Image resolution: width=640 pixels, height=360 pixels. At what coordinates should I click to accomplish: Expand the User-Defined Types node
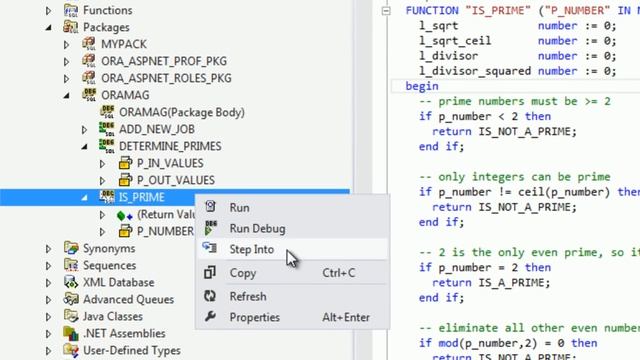[x=48, y=351]
